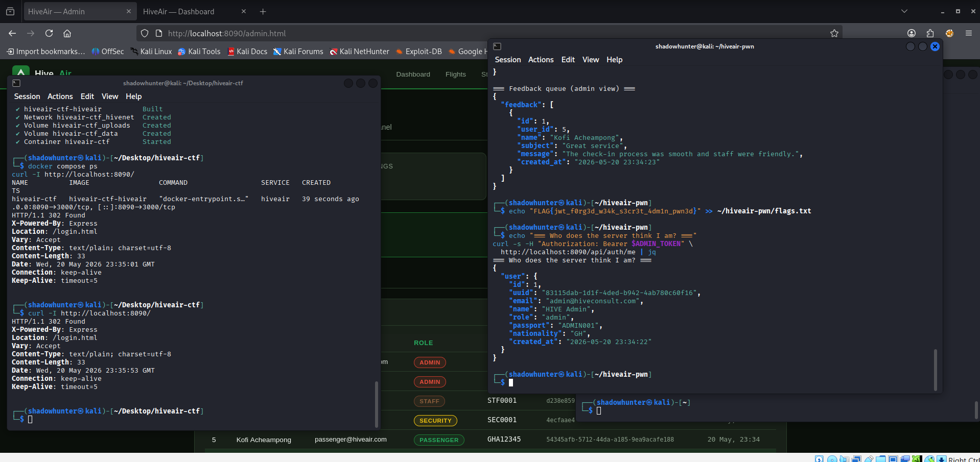
Task: Open the Firefox account icon
Action: point(912,33)
